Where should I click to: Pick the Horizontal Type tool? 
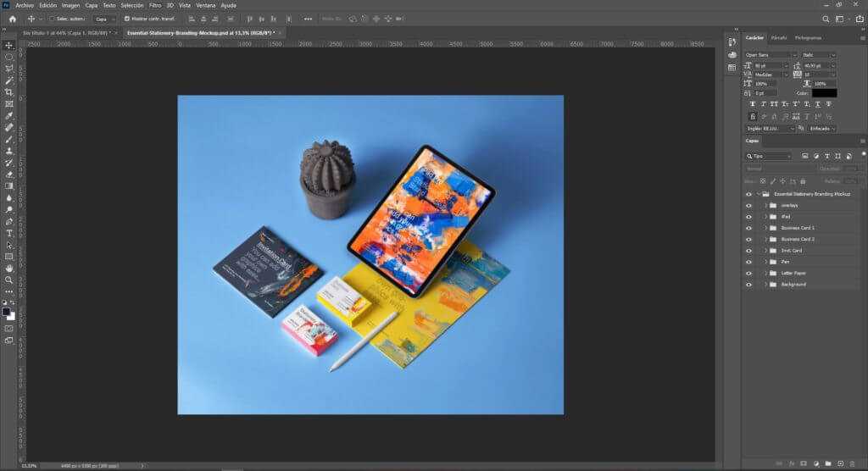(9, 232)
